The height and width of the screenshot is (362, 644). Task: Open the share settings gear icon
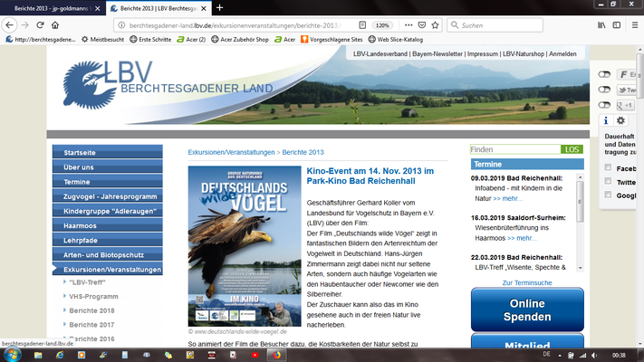click(620, 120)
